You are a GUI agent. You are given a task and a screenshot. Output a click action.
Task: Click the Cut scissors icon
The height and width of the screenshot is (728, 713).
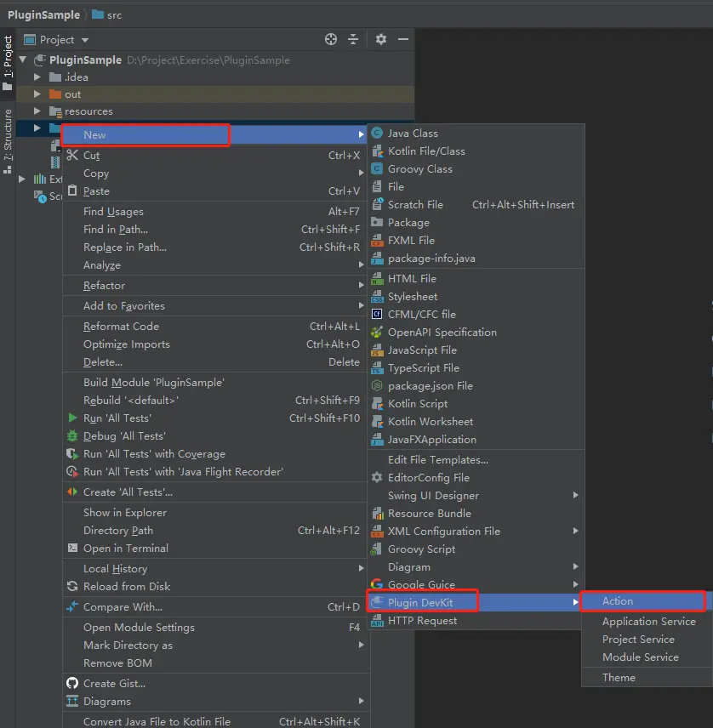[72, 155]
